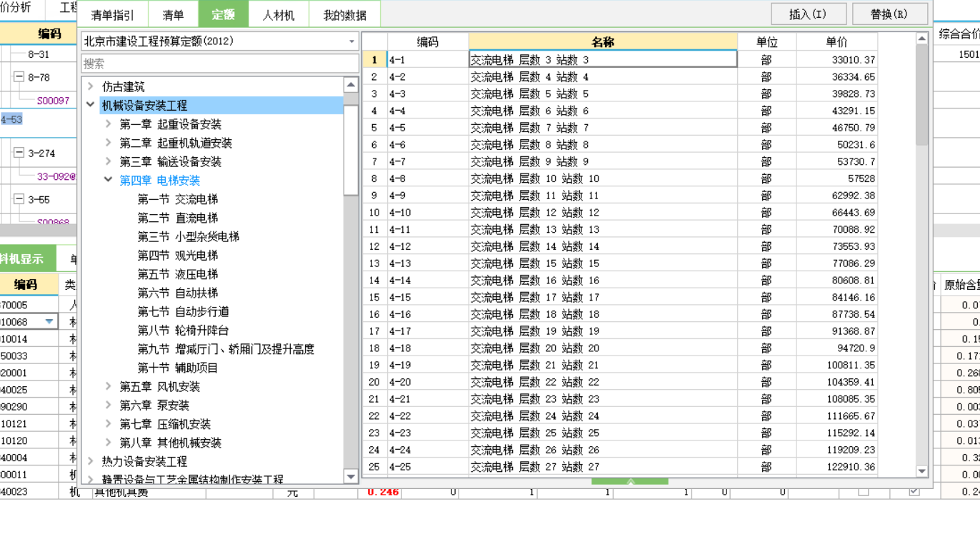This screenshot has height=534, width=980.
Task: Click the down arrow of the quota table scrollbar
Action: tap(921, 471)
